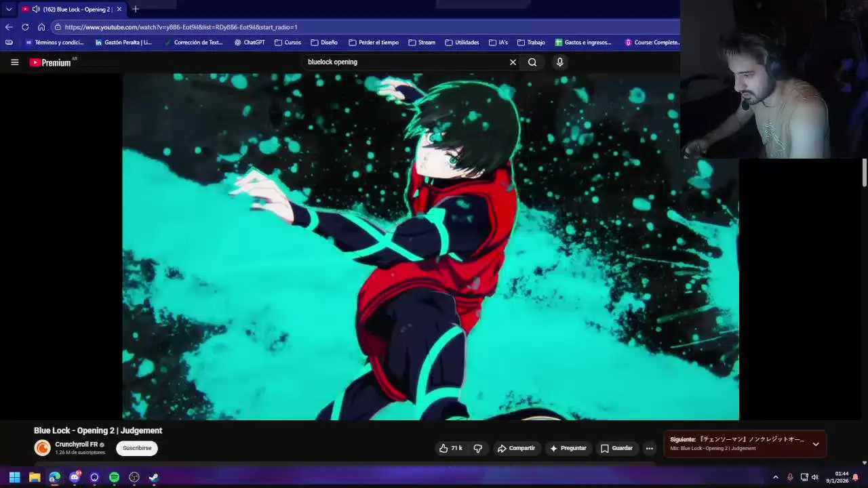Open the next video title in Siguiente
The width and height of the screenshot is (868, 488).
point(736,439)
